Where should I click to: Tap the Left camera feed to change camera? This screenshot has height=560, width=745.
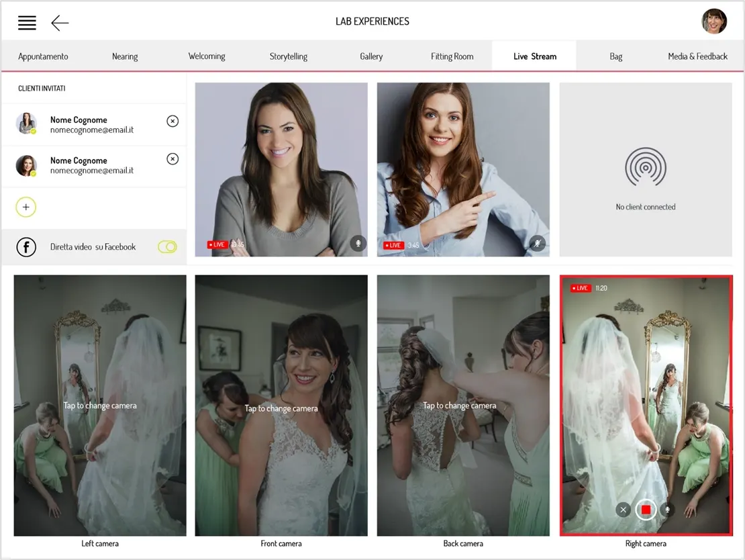(100, 406)
